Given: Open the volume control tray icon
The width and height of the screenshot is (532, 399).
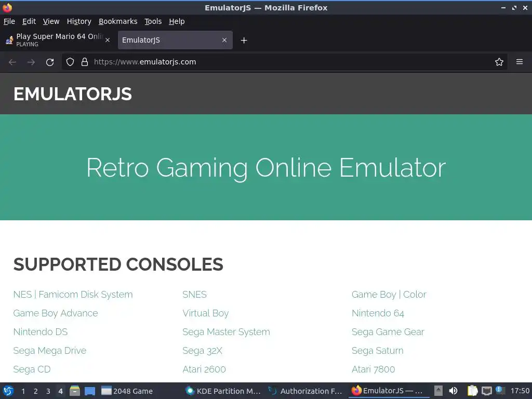Looking at the screenshot, I should [453, 391].
